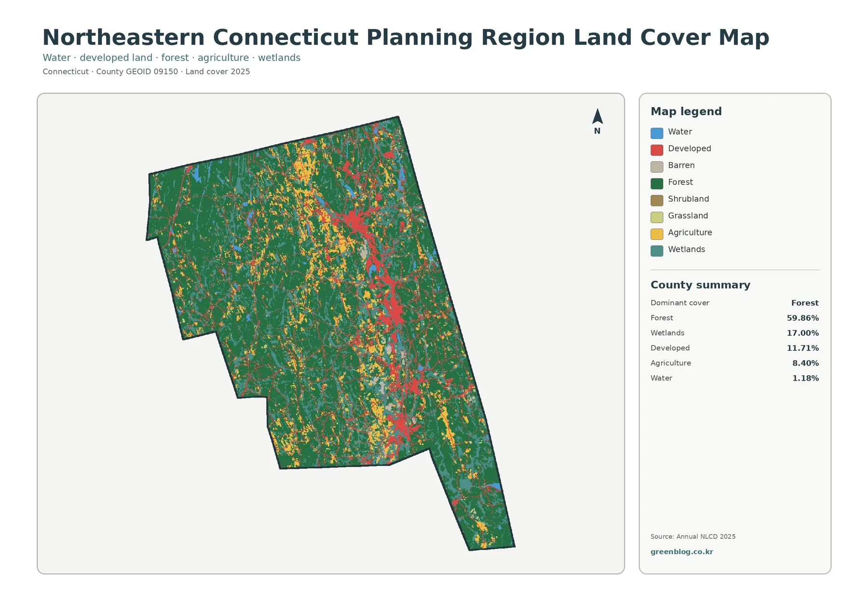The image size is (868, 614).
Task: Select the 'Water' legend label
Action: [x=680, y=132]
